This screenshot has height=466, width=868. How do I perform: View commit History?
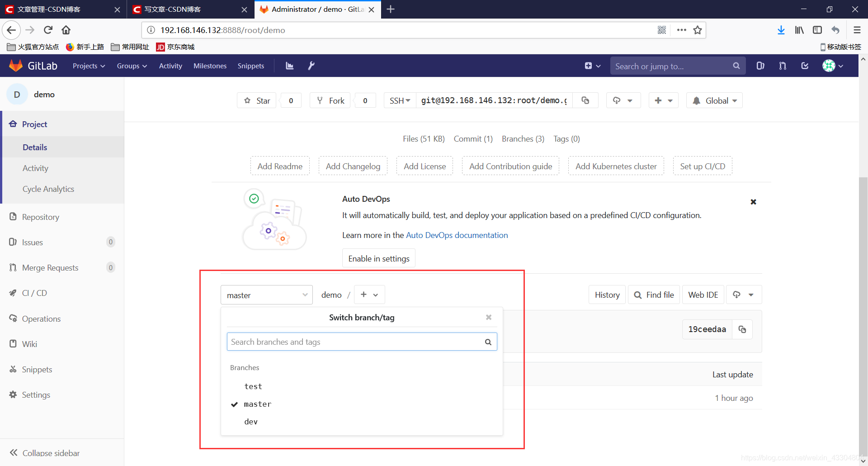coord(607,295)
